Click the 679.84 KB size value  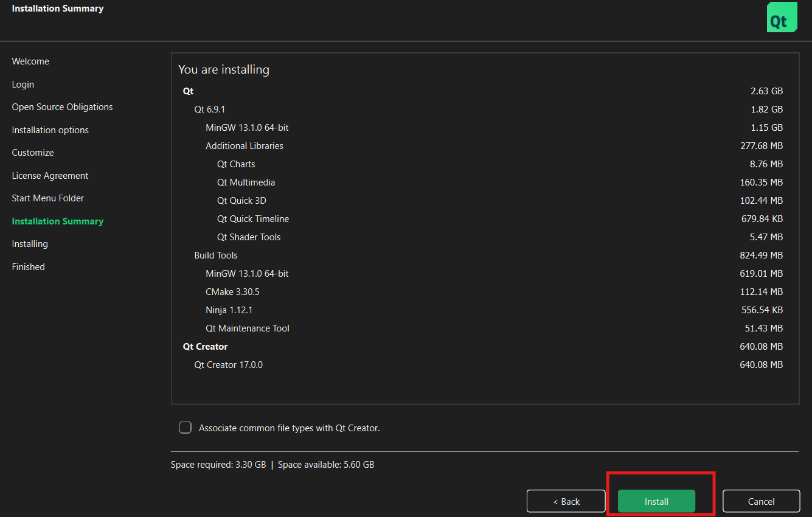pos(763,219)
